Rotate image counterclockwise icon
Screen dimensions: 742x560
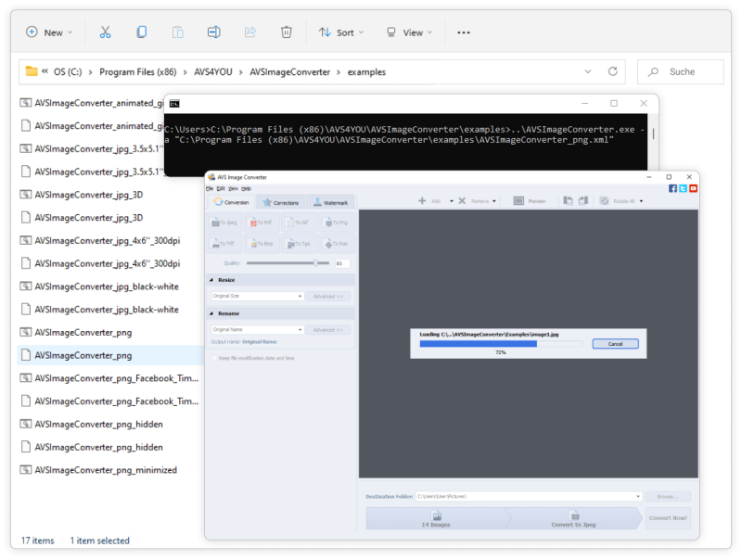(x=568, y=201)
